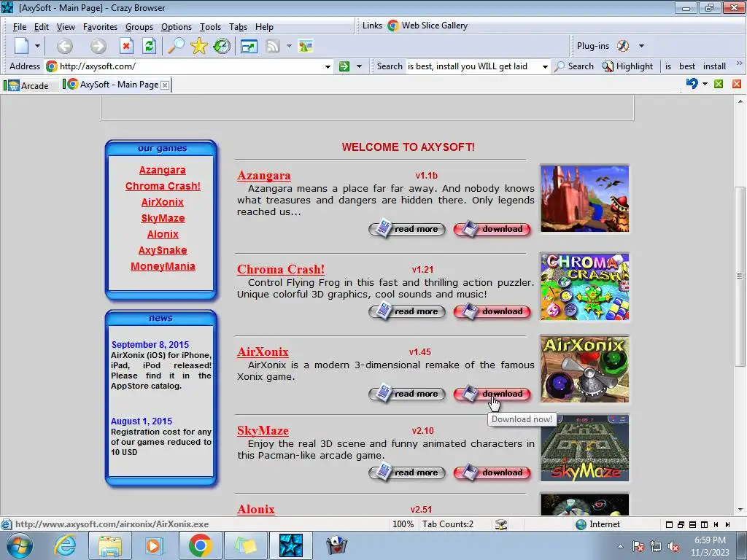Click the muted volume tray icon

(x=673, y=547)
